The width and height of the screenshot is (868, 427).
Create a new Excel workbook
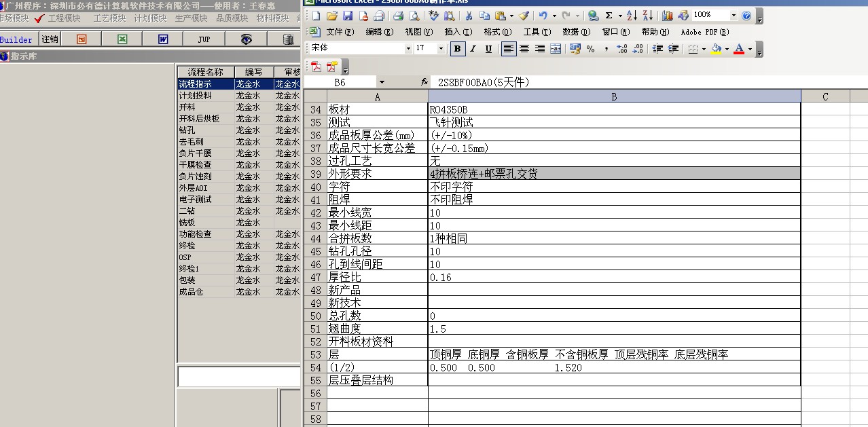(x=316, y=15)
